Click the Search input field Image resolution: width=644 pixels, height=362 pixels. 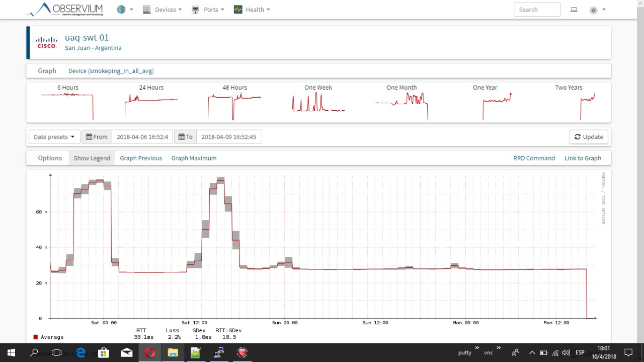coord(537,10)
